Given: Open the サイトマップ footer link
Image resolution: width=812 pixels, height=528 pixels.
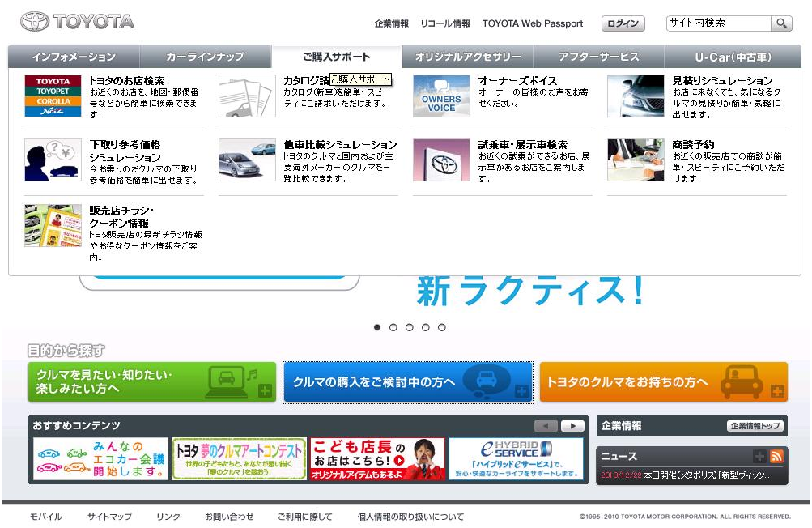Looking at the screenshot, I should pyautogui.click(x=109, y=517).
